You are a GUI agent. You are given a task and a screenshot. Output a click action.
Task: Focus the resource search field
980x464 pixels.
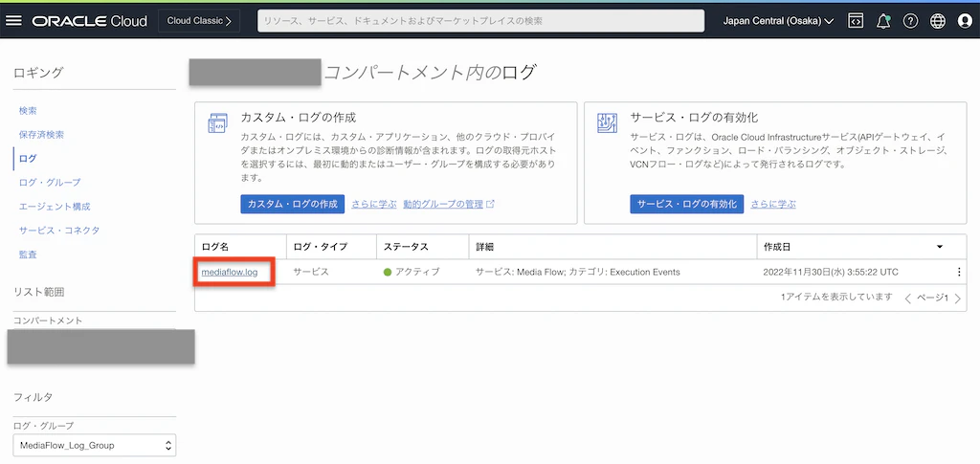click(x=481, y=21)
